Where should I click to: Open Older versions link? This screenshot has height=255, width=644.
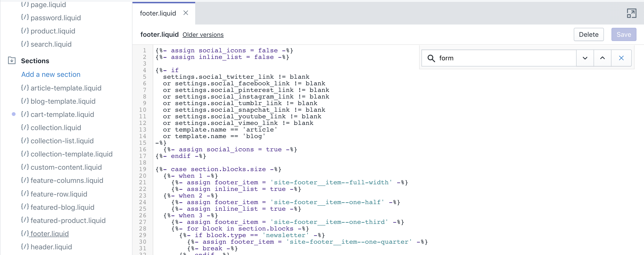tap(203, 35)
